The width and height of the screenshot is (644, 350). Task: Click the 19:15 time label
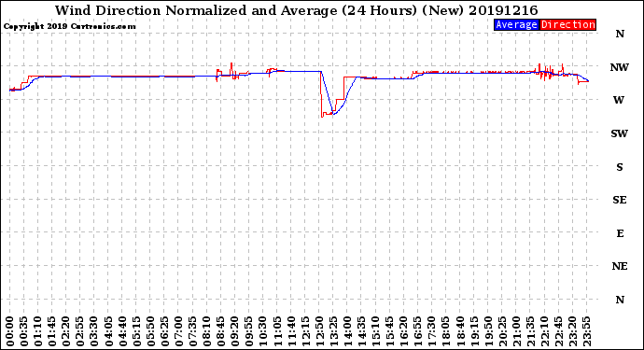[474, 331]
